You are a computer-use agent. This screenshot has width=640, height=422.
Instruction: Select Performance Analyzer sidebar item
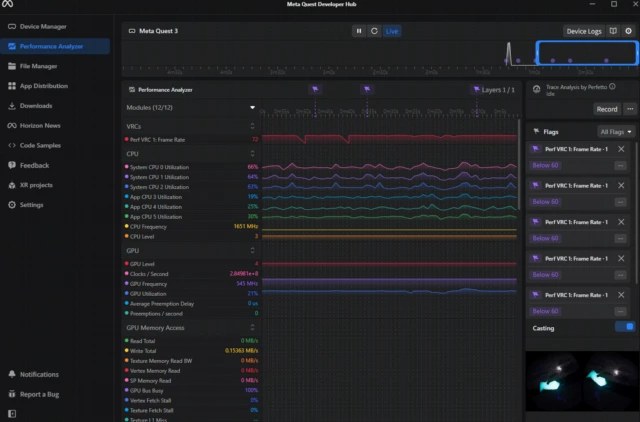click(x=55, y=46)
